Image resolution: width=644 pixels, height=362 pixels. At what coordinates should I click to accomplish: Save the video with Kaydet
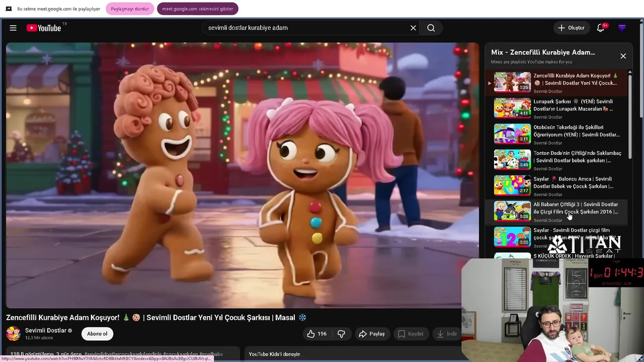(411, 334)
